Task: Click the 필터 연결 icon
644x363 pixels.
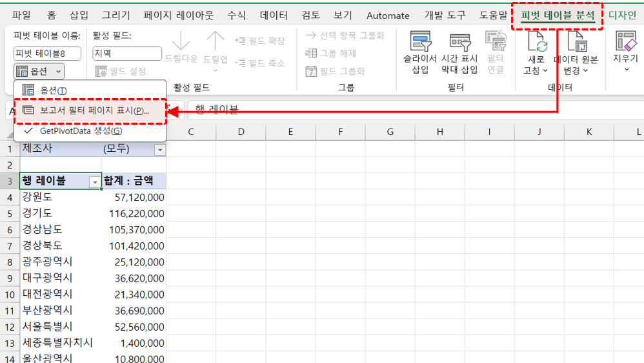Action: click(x=496, y=41)
